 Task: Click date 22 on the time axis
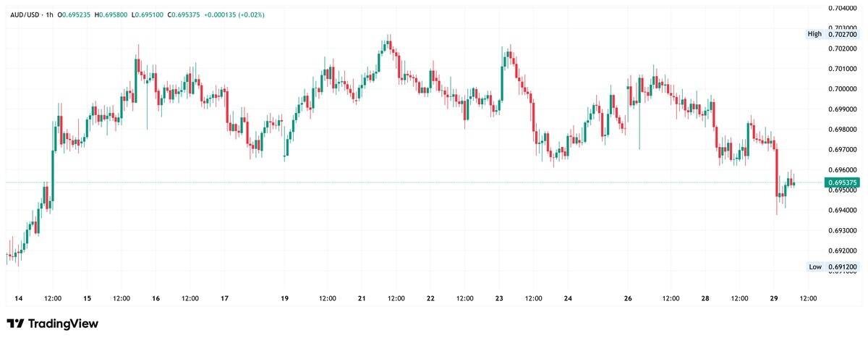(430, 298)
